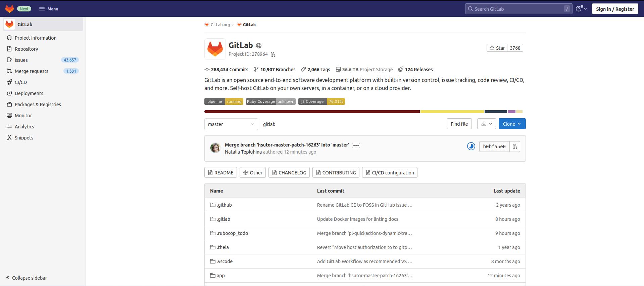644x286 pixels.
Task: Open the Menu hamburger button
Action: click(49, 9)
